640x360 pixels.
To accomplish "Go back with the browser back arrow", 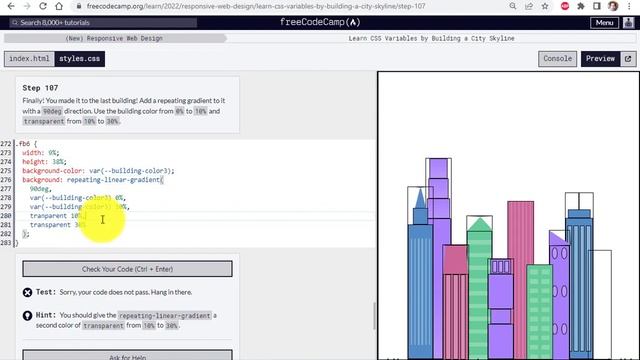I will tap(11, 6).
